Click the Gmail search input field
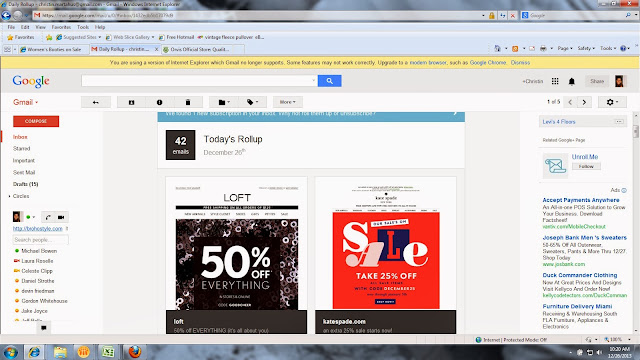This screenshot has width=640, height=360. point(199,81)
